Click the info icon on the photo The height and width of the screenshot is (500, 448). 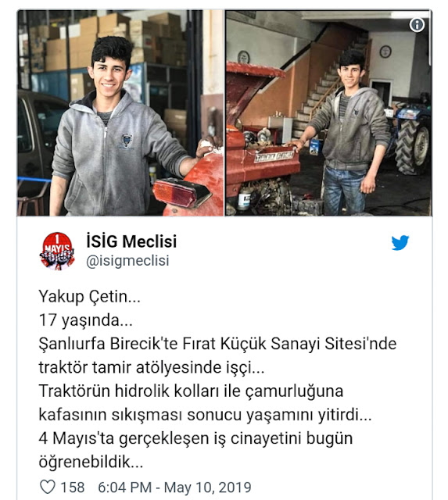point(417,24)
